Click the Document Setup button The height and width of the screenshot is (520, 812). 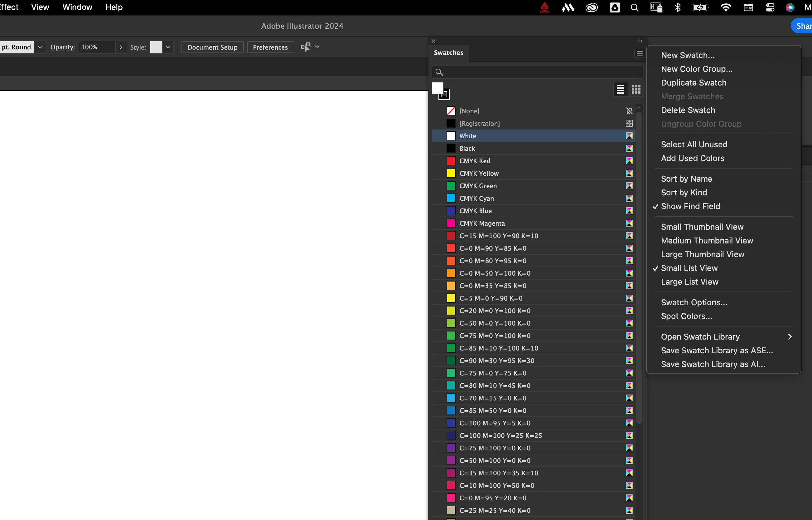point(213,47)
